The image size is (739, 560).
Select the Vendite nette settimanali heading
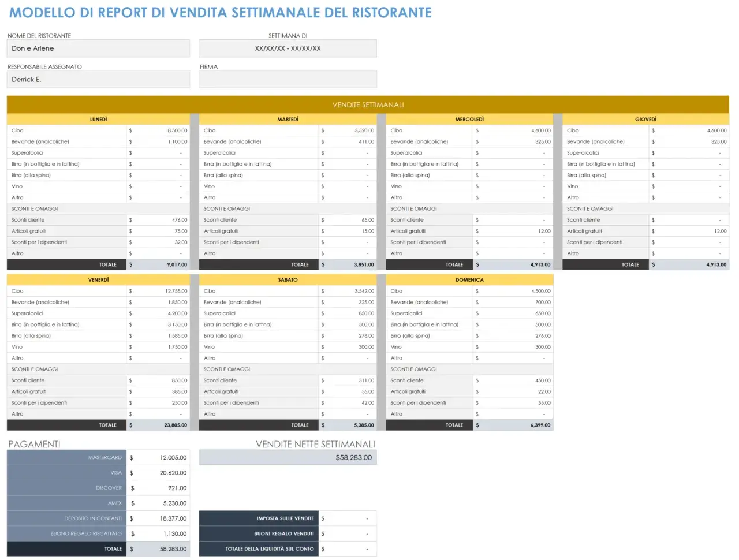315,444
